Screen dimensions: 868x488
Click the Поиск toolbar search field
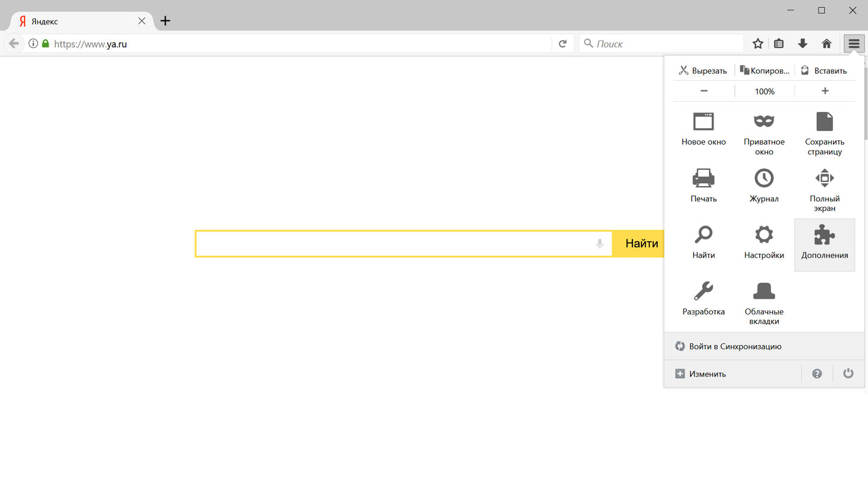tap(662, 43)
